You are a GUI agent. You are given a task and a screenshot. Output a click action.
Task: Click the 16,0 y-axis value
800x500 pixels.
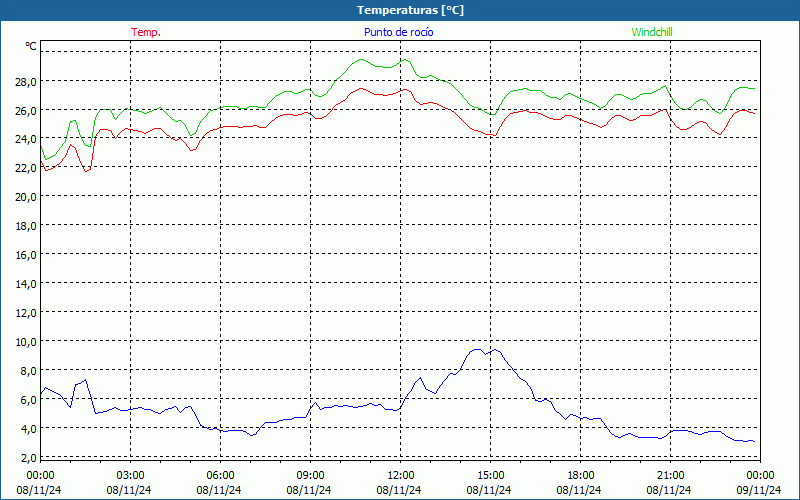click(x=25, y=255)
